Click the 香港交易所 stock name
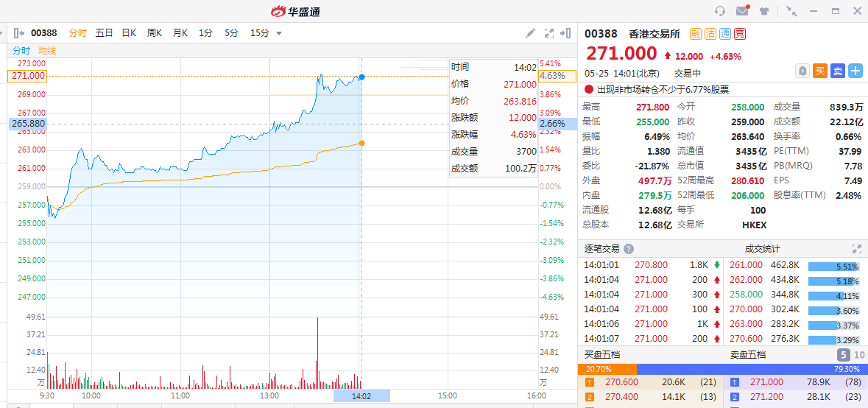 (x=655, y=34)
